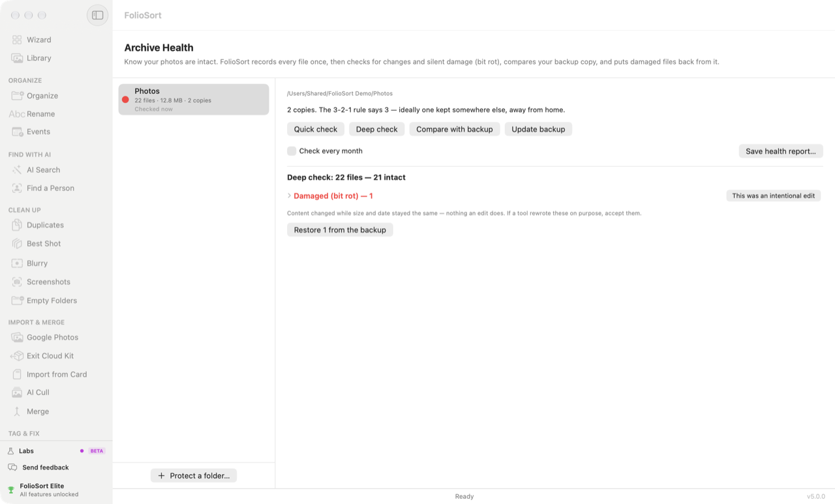835x504 pixels.
Task: Select the Best Shot icon
Action: [x=17, y=244]
